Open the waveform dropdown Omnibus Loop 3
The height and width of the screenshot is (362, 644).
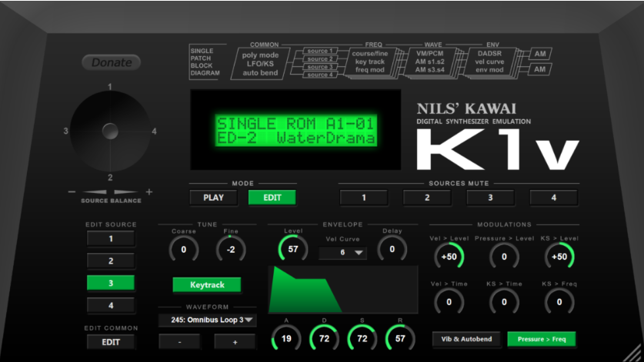coord(208,320)
